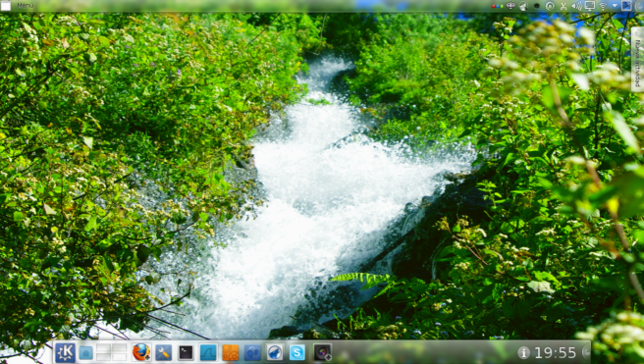The height and width of the screenshot is (364, 644).
Task: Open the orange gears application
Action: coord(230,352)
